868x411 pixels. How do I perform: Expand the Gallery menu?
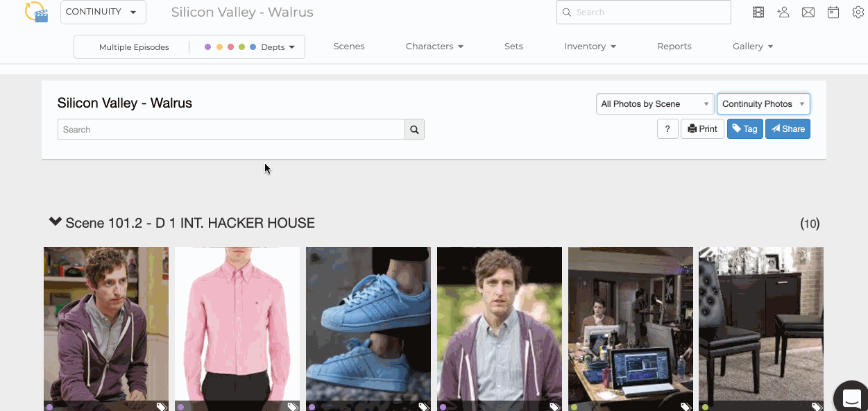coord(753,46)
